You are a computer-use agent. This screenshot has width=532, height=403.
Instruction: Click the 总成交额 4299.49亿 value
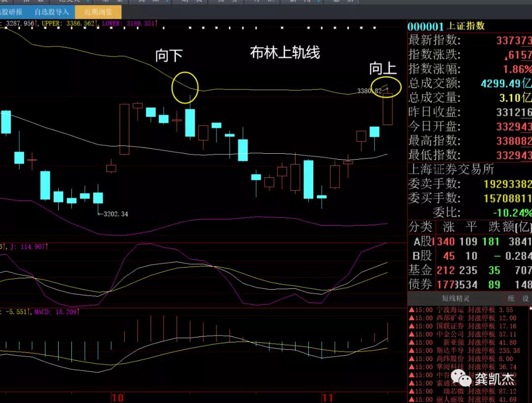[506, 83]
